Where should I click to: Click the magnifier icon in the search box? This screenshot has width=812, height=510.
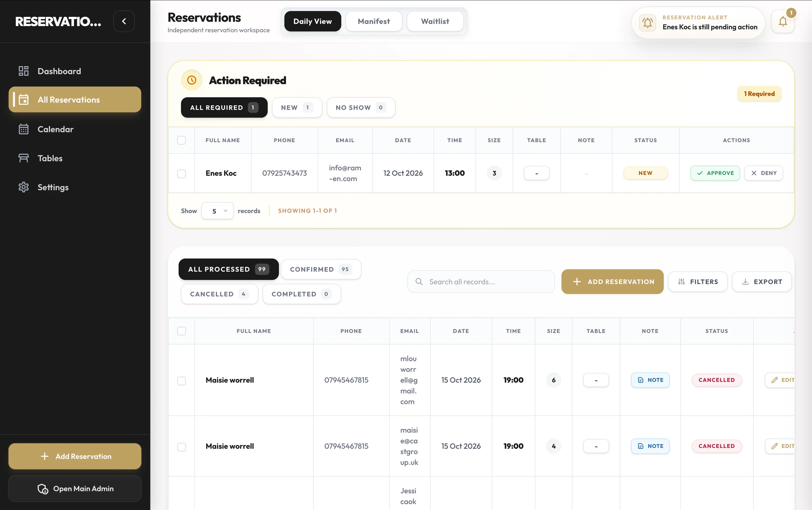[419, 282]
